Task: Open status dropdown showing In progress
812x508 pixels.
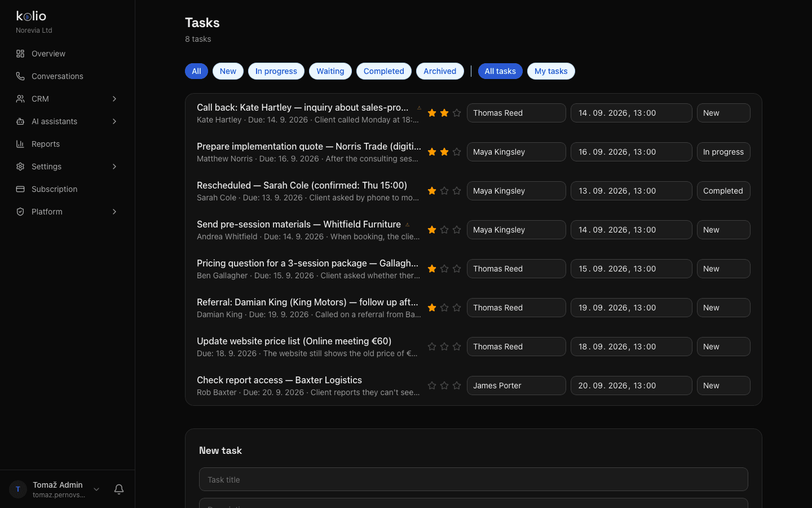Action: point(723,152)
